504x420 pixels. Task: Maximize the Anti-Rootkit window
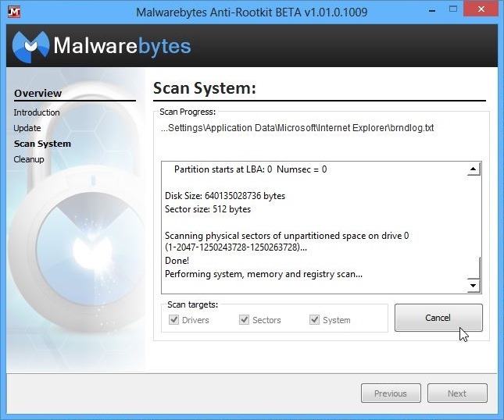tap(453, 9)
